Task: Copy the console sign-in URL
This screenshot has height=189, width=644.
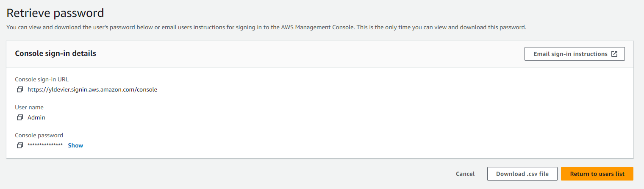Action: coord(19,90)
